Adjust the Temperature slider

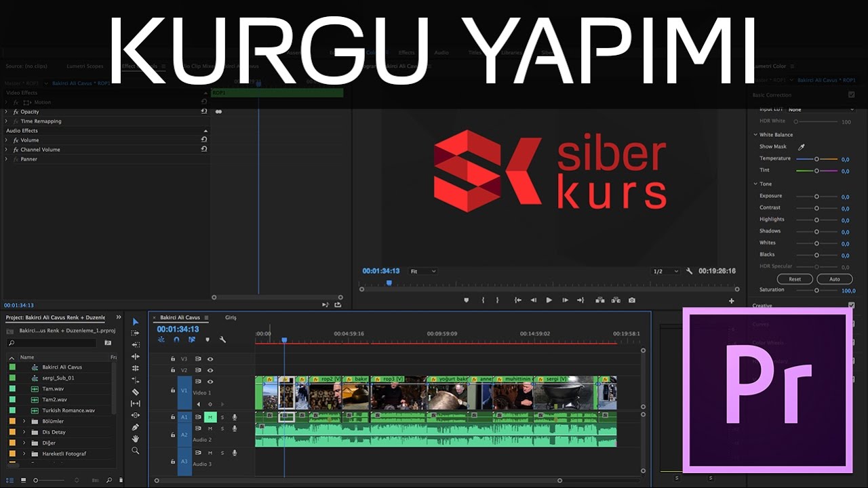click(816, 159)
